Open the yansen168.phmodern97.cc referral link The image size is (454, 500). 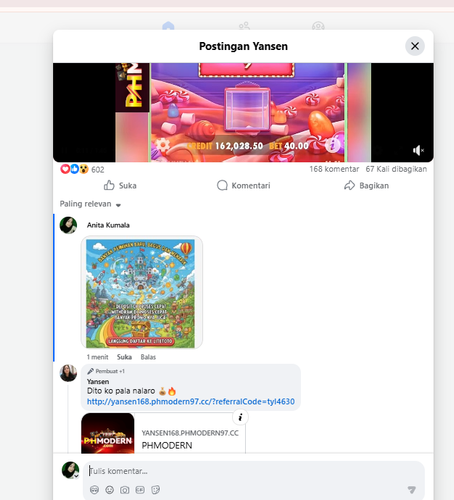(x=191, y=401)
